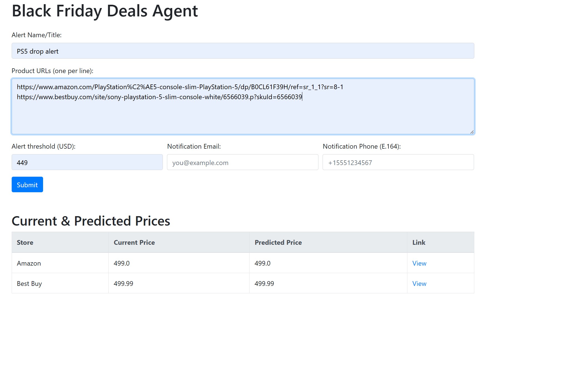Viewport: 561px width, 392px height.
Task: Click Best Buy's predicted price 499.99
Action: pyautogui.click(x=264, y=284)
